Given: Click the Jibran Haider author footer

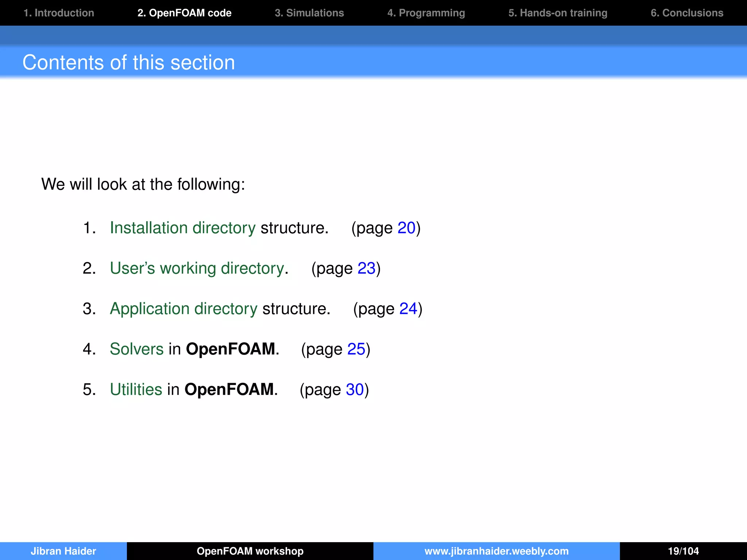Looking at the screenshot, I should click(63, 551).
